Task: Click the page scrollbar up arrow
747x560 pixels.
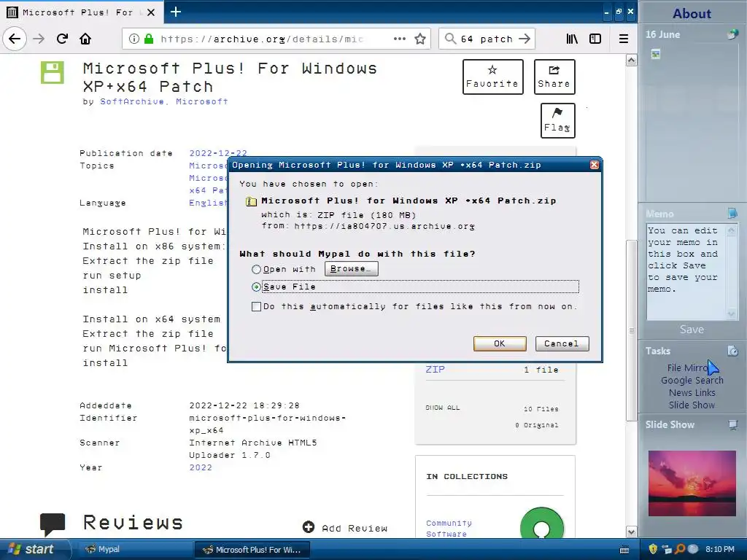Action: [x=631, y=60]
